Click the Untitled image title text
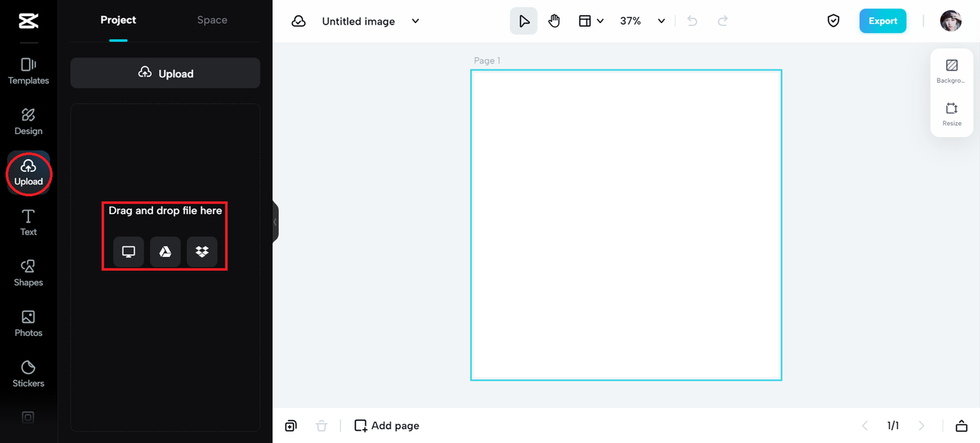The image size is (980, 443). 358,21
